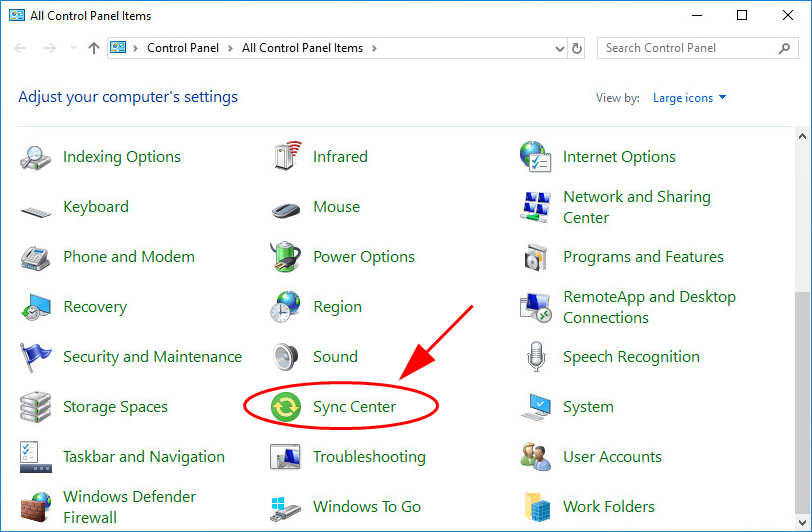Click the Security and Maintenance flag icon

(x=35, y=357)
